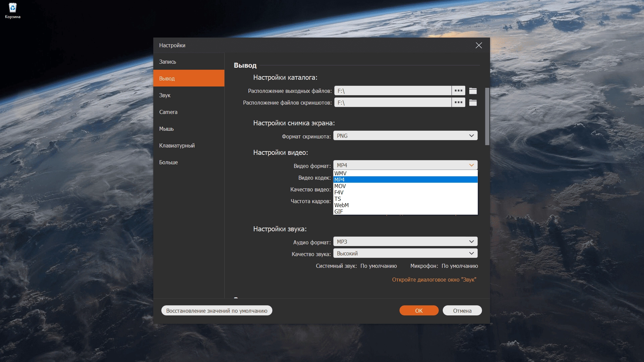Click the settings panel vertical scrollbar
Viewport: 644px width, 362px height.
tap(487, 116)
